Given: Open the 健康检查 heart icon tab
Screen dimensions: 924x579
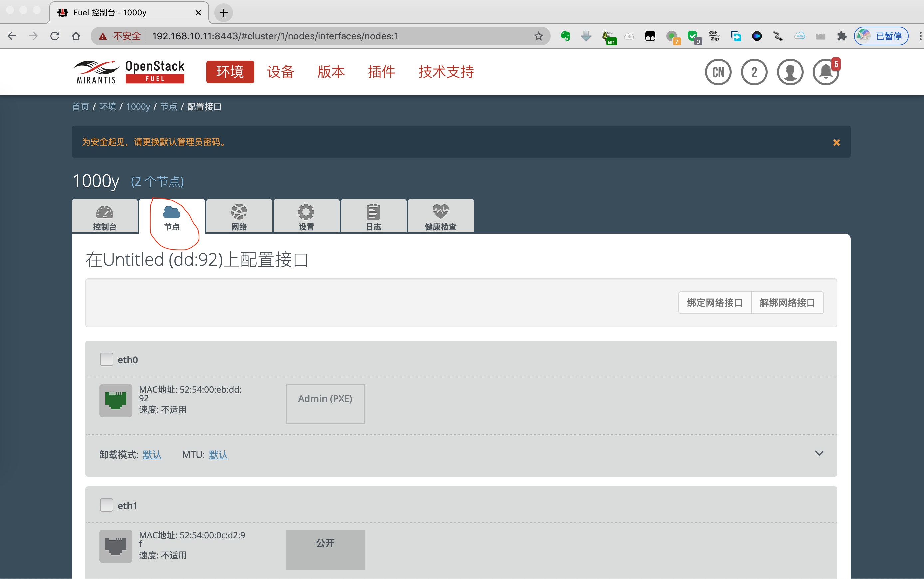Looking at the screenshot, I should click(x=440, y=217).
